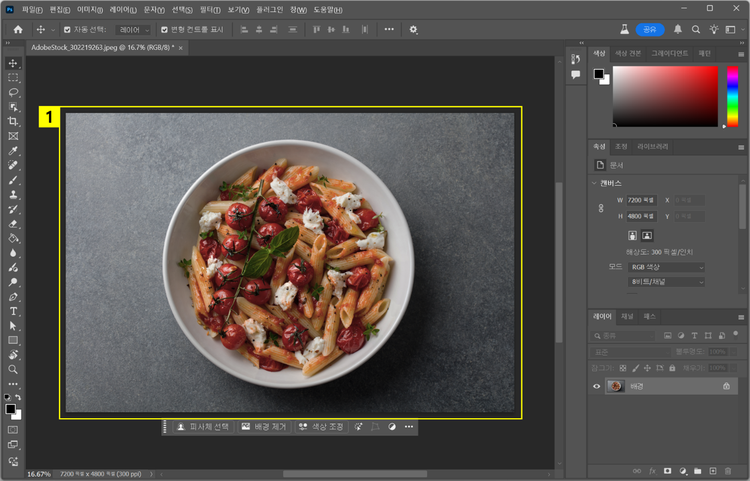Screen dimensions: 750x481
Task: Select the Type (T) tool
Action: pos(13,311)
